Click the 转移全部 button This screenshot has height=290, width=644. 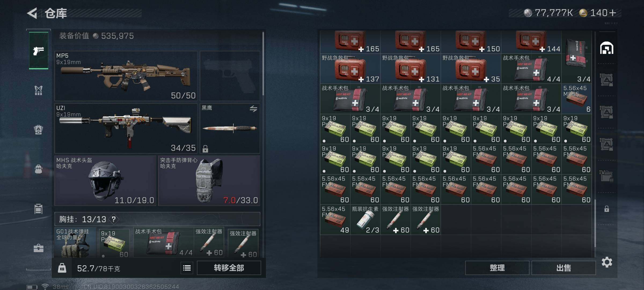[x=229, y=268]
